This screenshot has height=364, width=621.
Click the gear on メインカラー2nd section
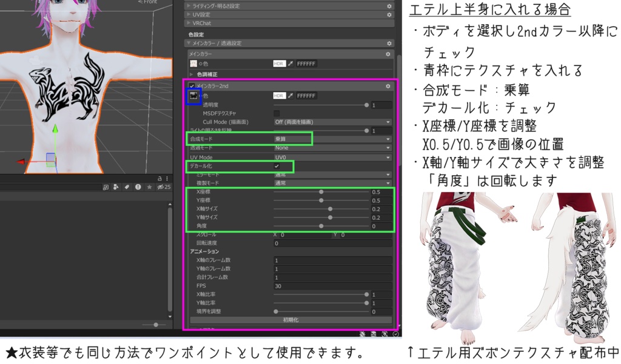[x=388, y=85]
